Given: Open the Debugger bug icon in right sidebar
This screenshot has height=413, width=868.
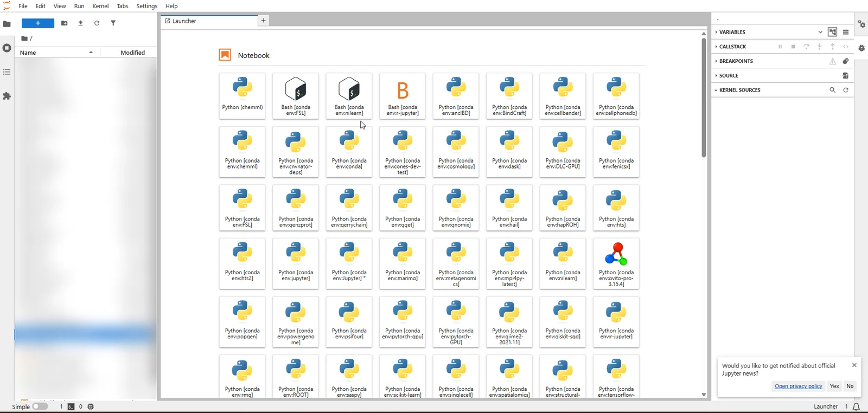Looking at the screenshot, I should tap(861, 48).
